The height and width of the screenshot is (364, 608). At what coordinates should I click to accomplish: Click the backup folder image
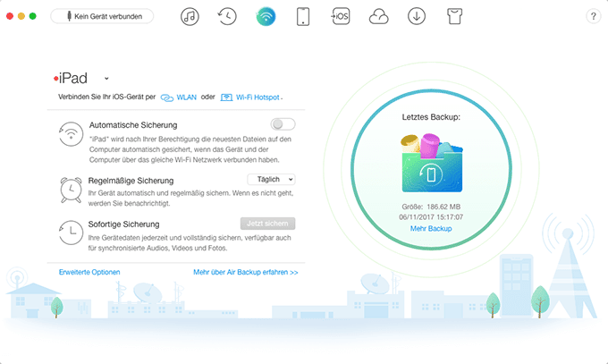tap(432, 163)
